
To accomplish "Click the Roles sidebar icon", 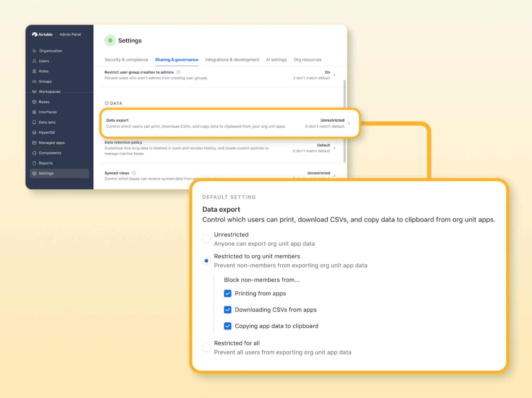I will [34, 71].
